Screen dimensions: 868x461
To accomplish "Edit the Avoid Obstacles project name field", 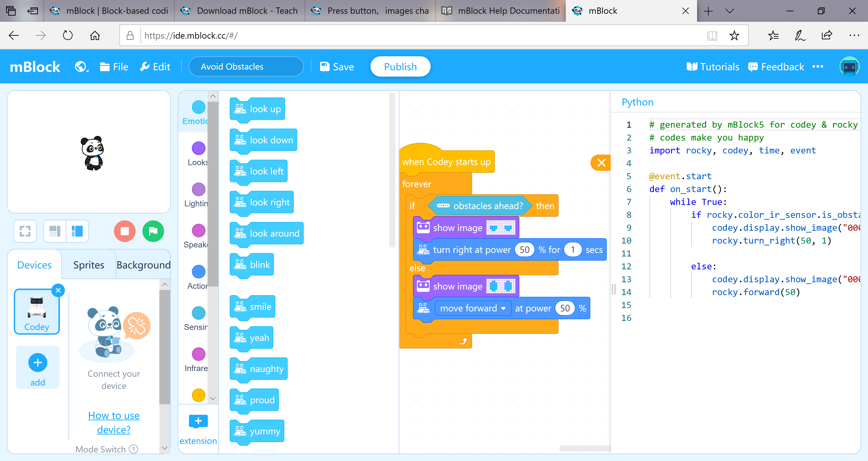I will [x=246, y=67].
